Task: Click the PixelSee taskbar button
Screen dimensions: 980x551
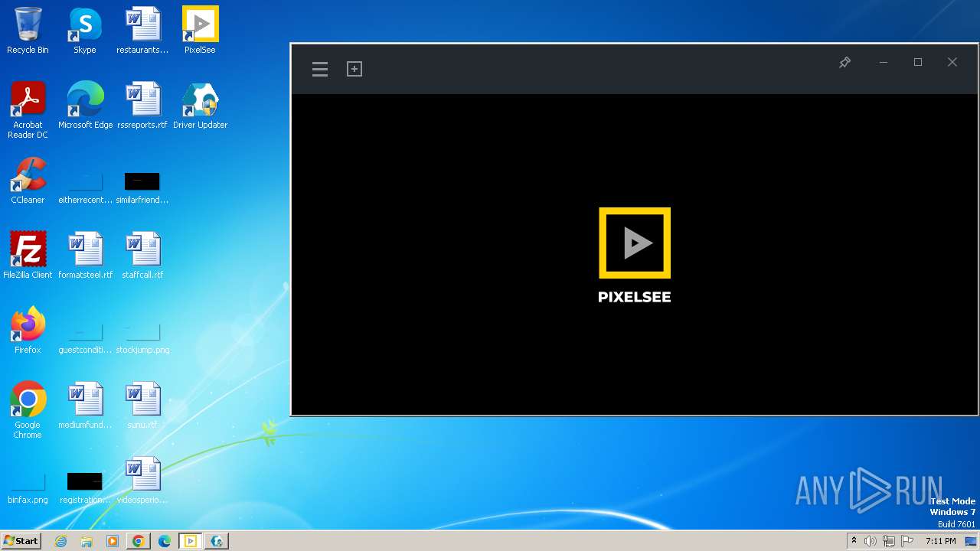Action: (191, 541)
